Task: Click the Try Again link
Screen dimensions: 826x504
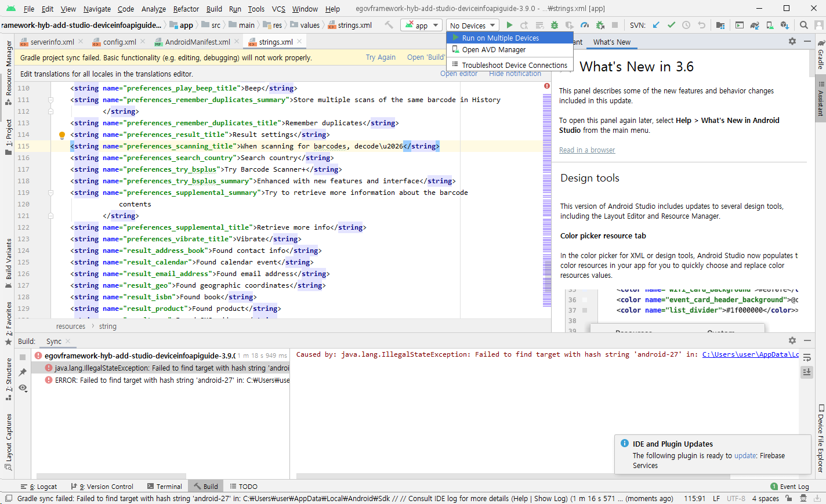Action: 381,57
